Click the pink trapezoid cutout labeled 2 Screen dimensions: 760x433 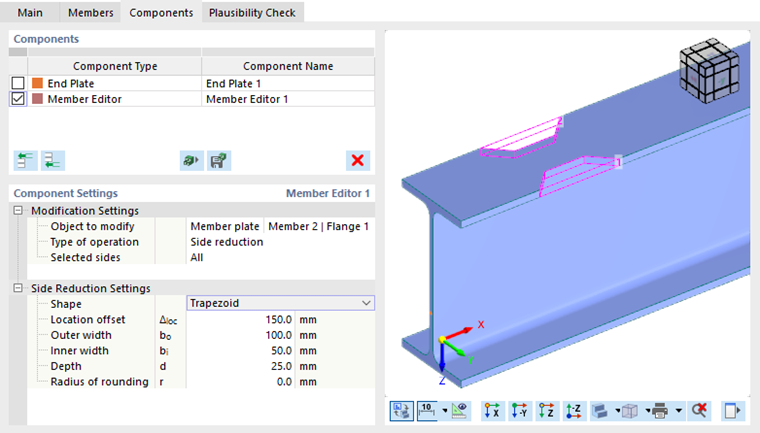click(522, 137)
